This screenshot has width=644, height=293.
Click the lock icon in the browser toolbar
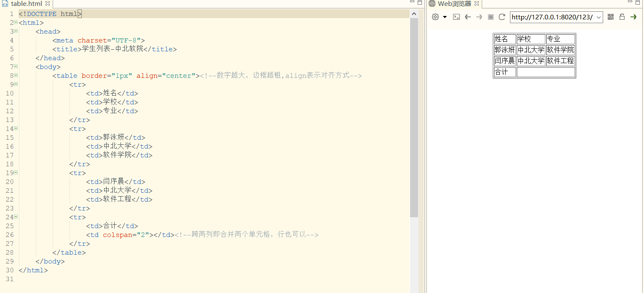coord(622,17)
